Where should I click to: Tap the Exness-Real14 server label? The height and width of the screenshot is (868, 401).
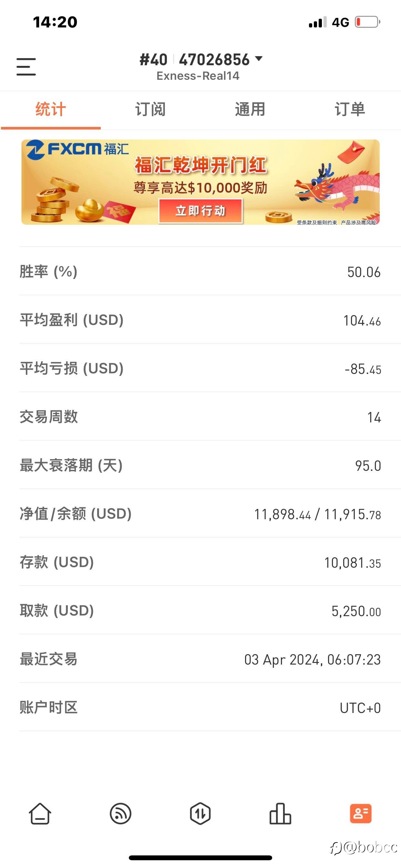(198, 76)
